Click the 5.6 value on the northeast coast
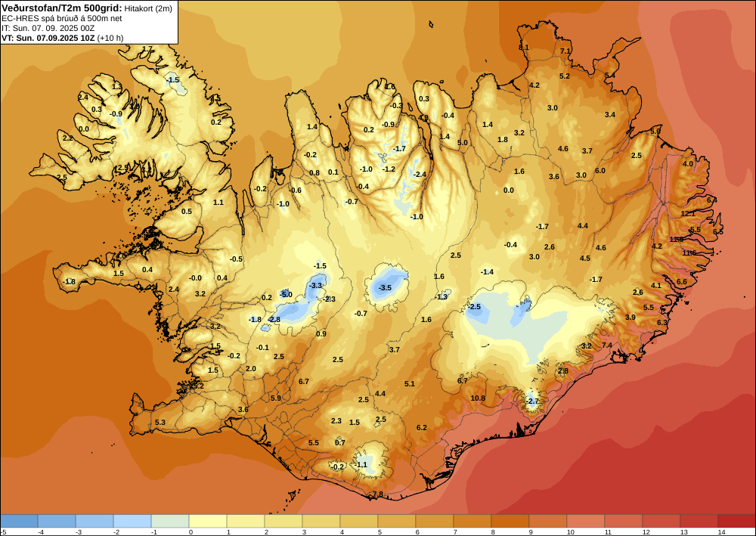 (x=655, y=131)
